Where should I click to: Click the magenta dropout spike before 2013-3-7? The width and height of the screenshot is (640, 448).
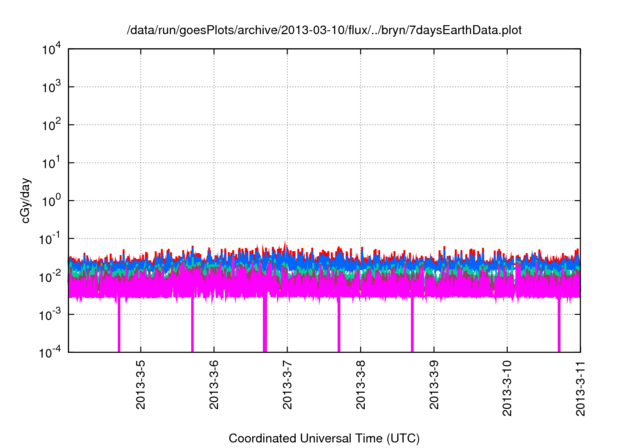265,324
